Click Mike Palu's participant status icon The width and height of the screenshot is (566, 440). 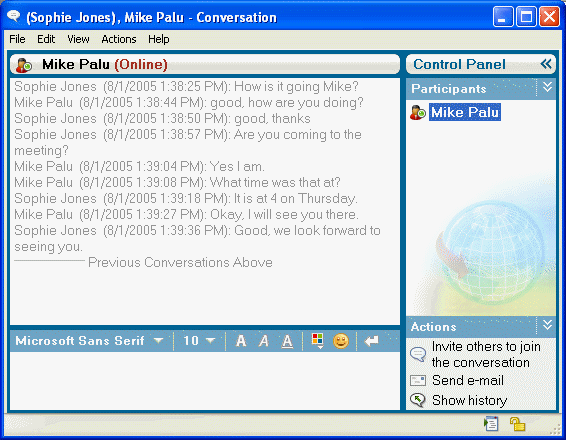click(418, 113)
